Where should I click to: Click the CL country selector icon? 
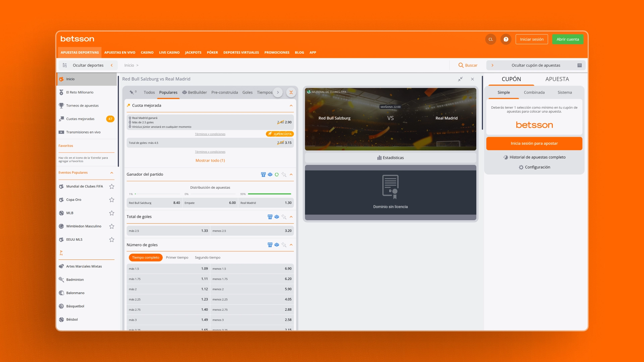click(x=491, y=39)
